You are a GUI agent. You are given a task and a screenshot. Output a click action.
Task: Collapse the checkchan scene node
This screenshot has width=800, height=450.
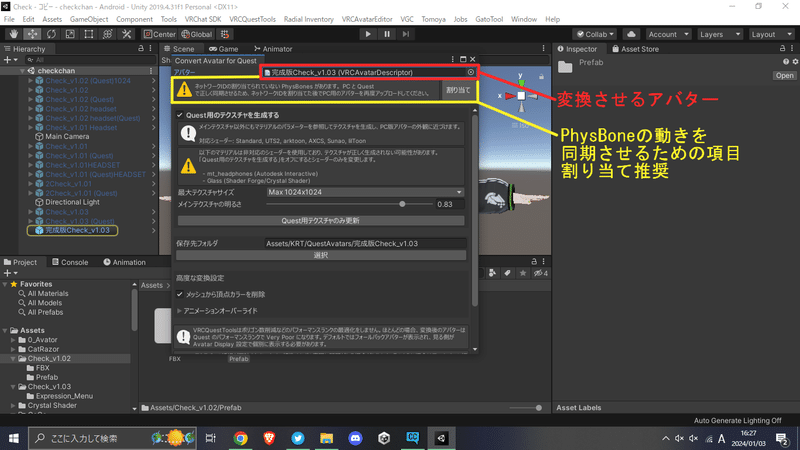click(22, 71)
